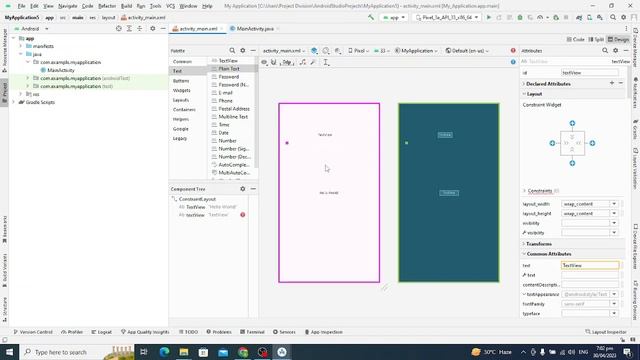Add right constraint on the constraint widget
The width and height of the screenshot is (640, 360).
(x=592, y=143)
